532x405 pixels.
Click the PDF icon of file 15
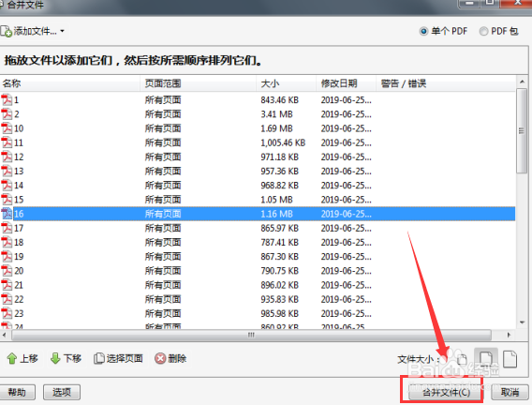click(7, 200)
